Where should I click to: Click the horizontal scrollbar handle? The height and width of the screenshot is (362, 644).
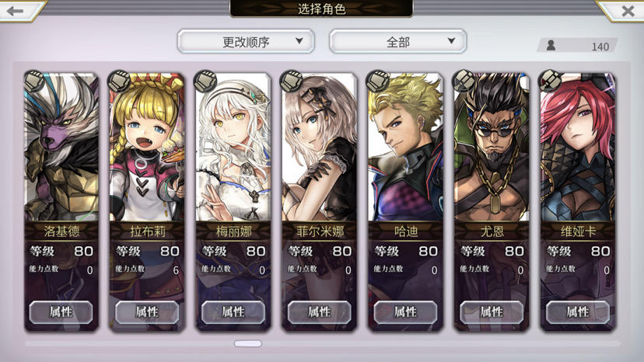click(248, 343)
